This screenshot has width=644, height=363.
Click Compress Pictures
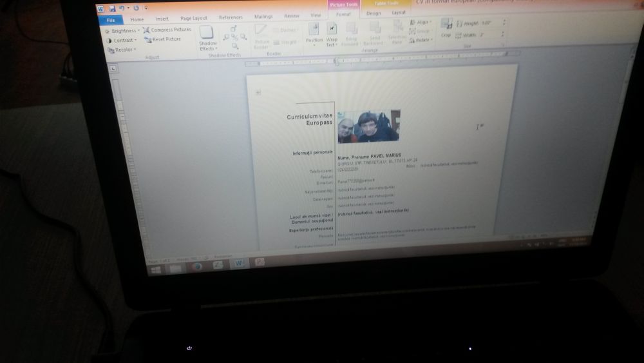pyautogui.click(x=167, y=30)
